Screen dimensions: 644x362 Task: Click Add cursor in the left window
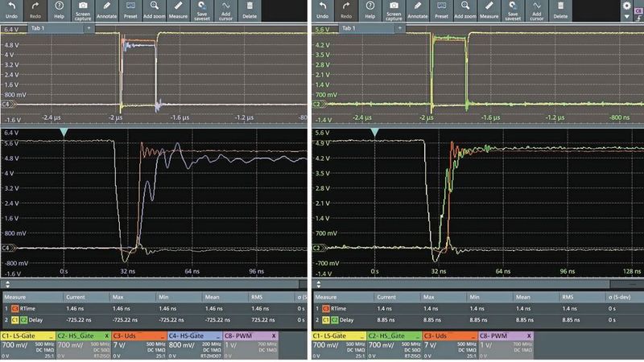226,10
